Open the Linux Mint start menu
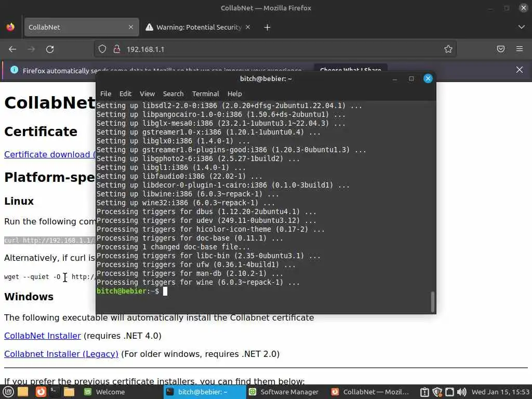The image size is (532, 399). (8, 392)
